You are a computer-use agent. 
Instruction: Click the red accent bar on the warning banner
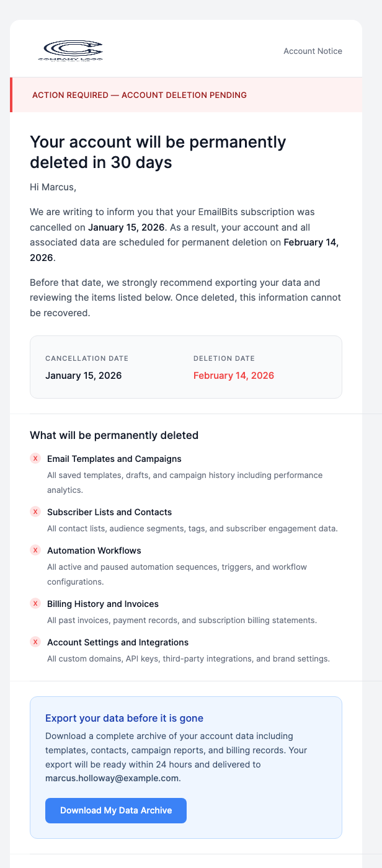pos(11,95)
